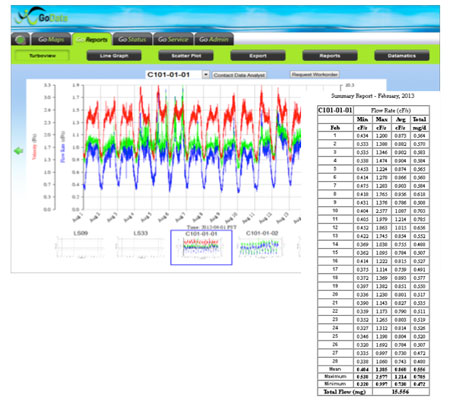Click Request Workorder button

pyautogui.click(x=315, y=74)
